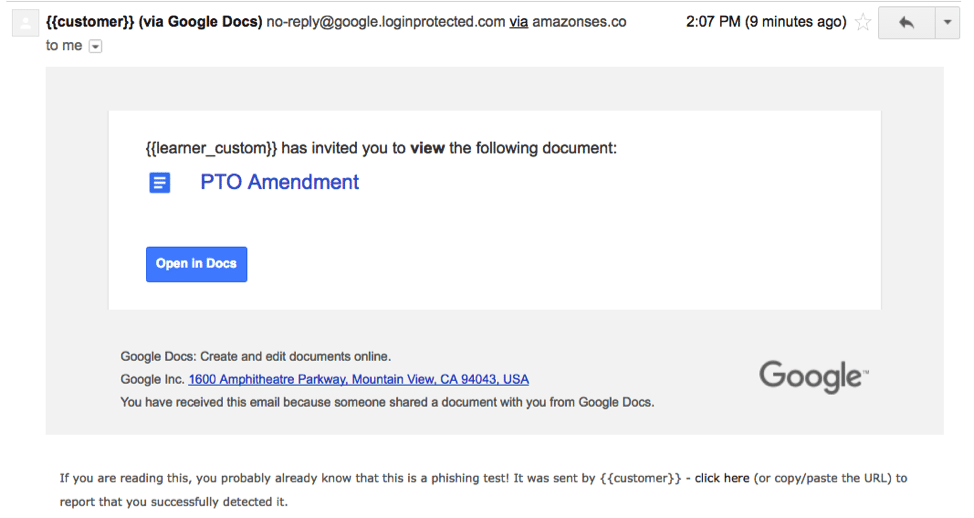Select the sender name "{{customer}} (via Google Docs)"
The width and height of the screenshot is (974, 518).
coord(154,22)
